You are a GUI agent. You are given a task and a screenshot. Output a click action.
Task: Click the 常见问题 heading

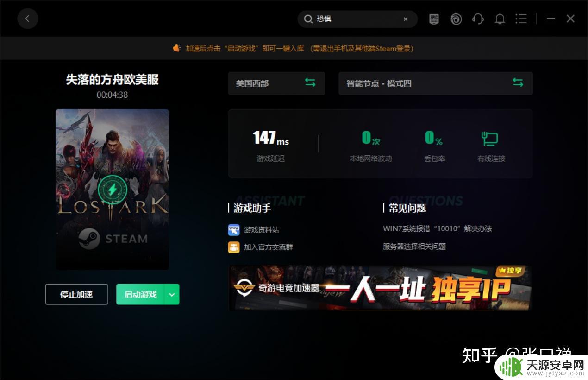[x=407, y=209]
